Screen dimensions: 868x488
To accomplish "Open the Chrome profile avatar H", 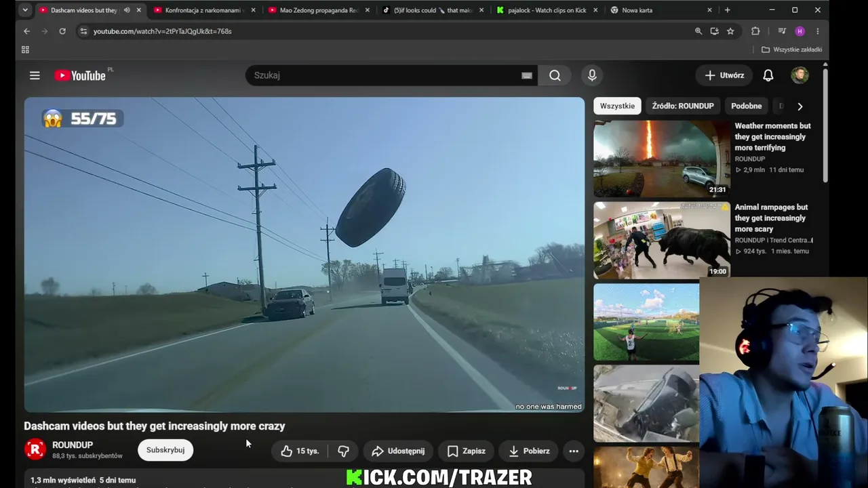I will tap(800, 31).
